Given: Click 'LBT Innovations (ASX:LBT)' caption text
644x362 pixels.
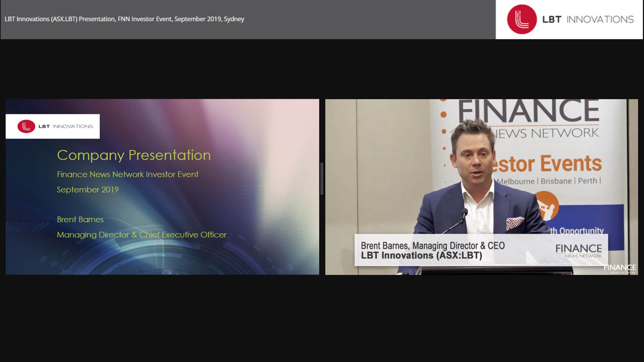Looking at the screenshot, I should tap(422, 255).
